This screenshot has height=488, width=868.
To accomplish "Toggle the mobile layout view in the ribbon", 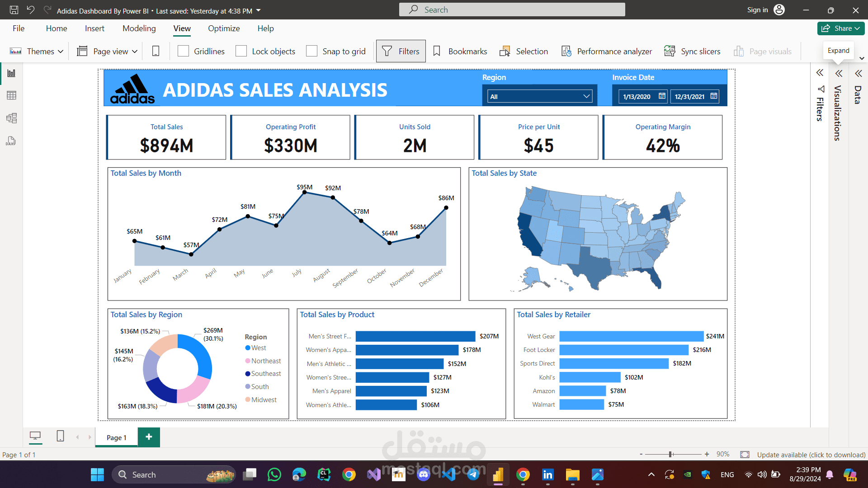I will (x=156, y=51).
